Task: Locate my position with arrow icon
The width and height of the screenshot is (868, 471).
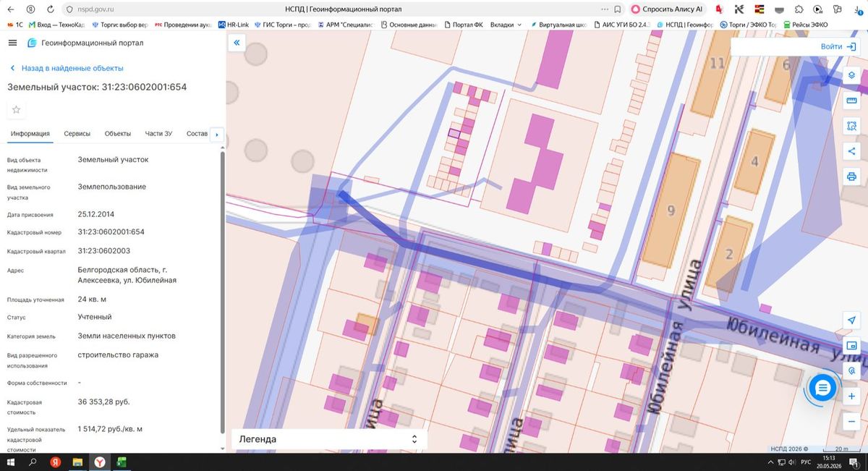Action: click(851, 321)
